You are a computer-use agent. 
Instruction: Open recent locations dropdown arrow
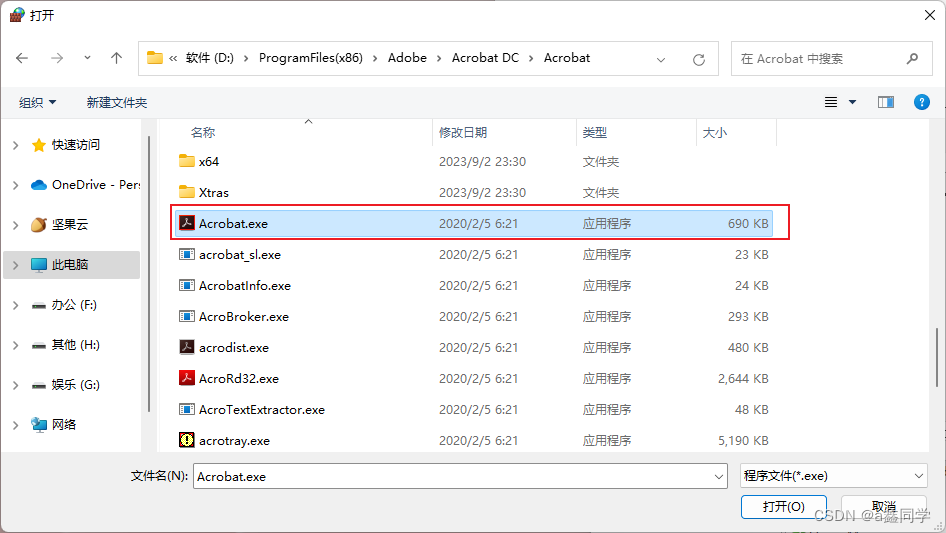point(87,58)
